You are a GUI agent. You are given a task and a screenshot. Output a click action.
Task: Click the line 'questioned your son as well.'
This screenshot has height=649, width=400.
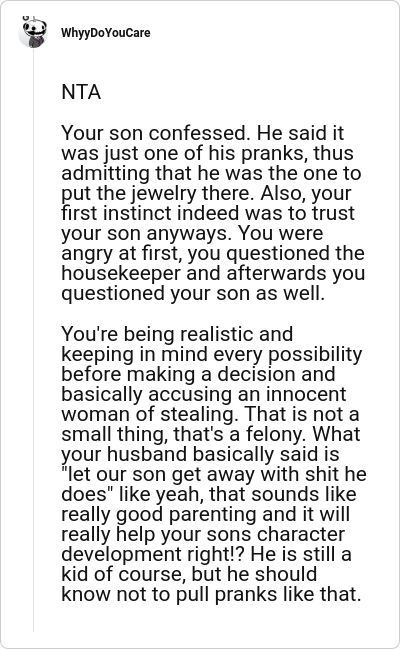[193, 293]
